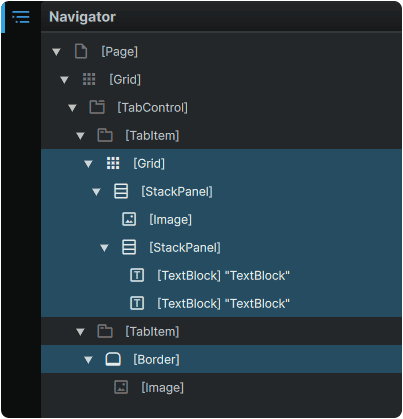Collapse the Border node
The image size is (403, 419).
click(88, 360)
